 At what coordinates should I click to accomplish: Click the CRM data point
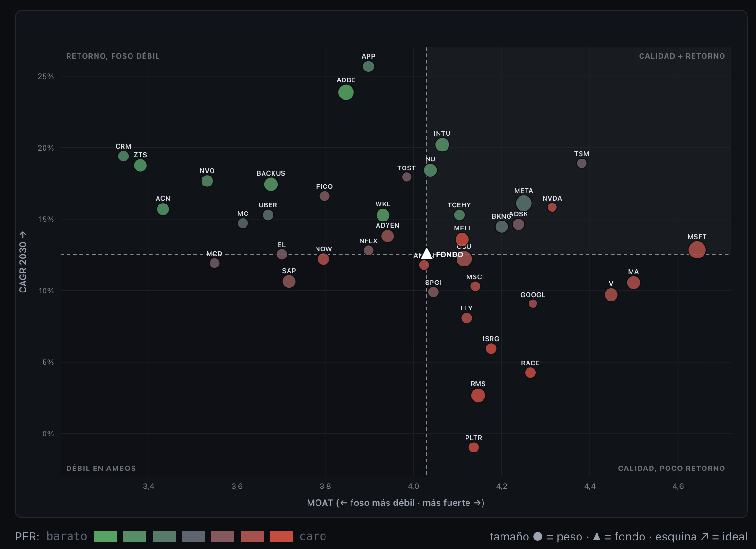point(123,156)
